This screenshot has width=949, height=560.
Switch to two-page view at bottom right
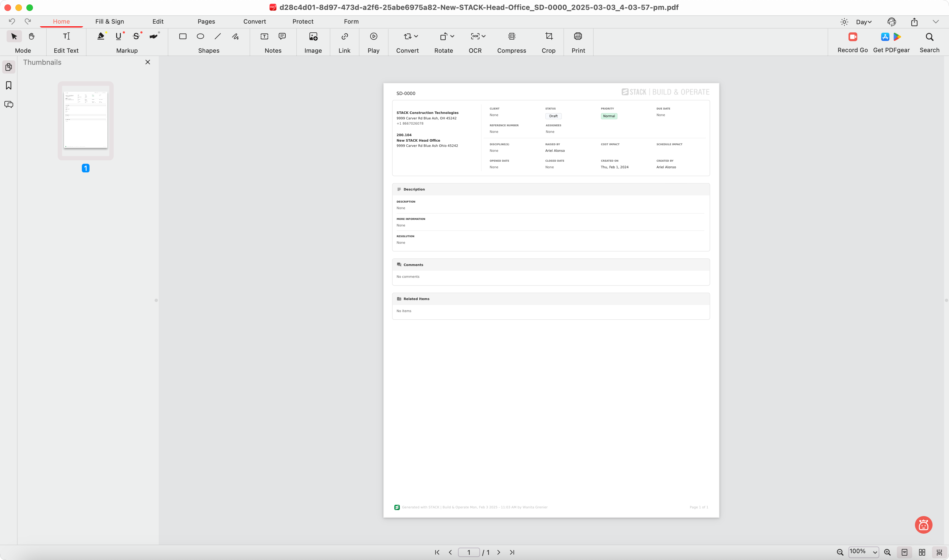[922, 552]
